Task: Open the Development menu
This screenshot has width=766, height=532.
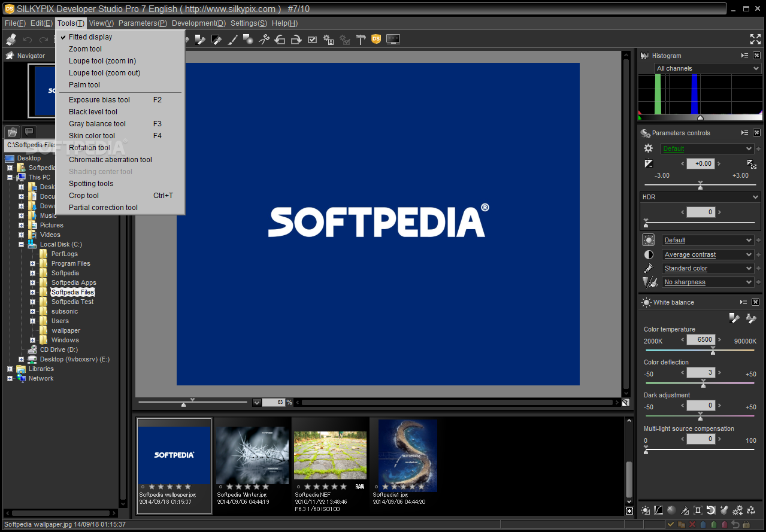Action: click(x=199, y=23)
